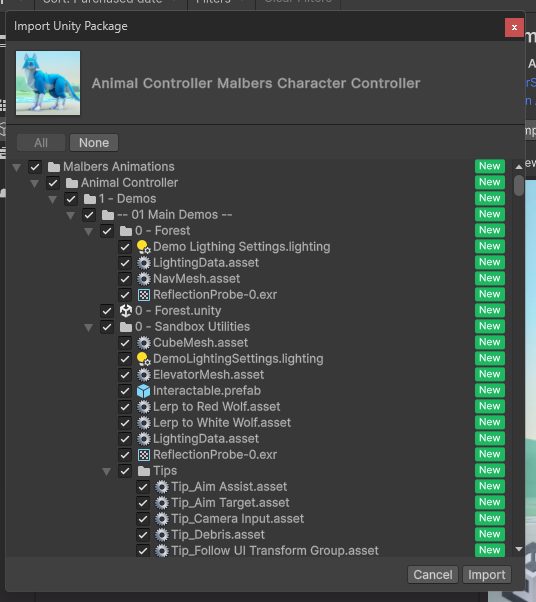Click the Tips folder icon
Viewport: 536px width, 602px height.
click(144, 471)
